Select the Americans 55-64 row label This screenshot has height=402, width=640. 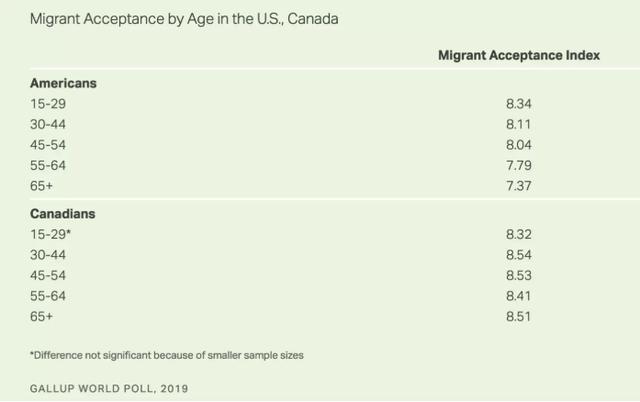coord(48,165)
